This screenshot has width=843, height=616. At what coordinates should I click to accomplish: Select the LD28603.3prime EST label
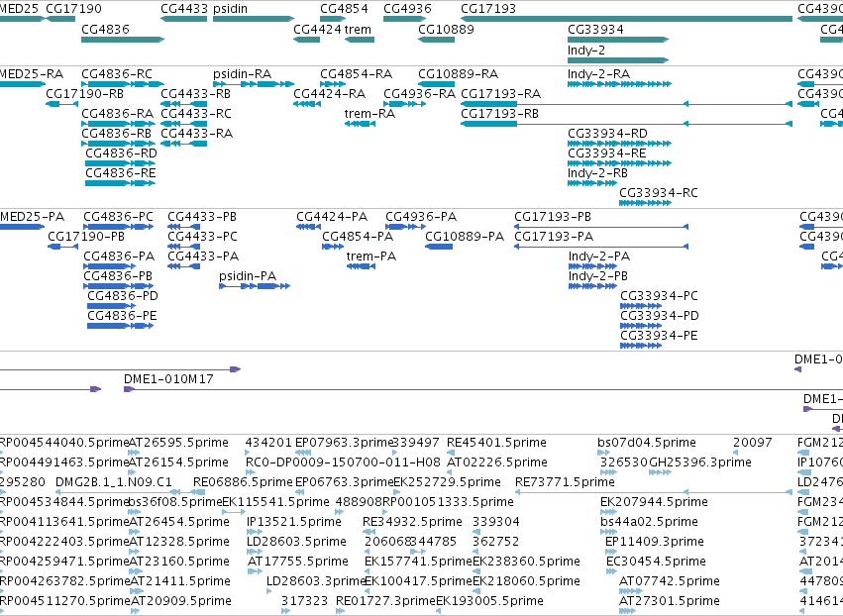(317, 581)
